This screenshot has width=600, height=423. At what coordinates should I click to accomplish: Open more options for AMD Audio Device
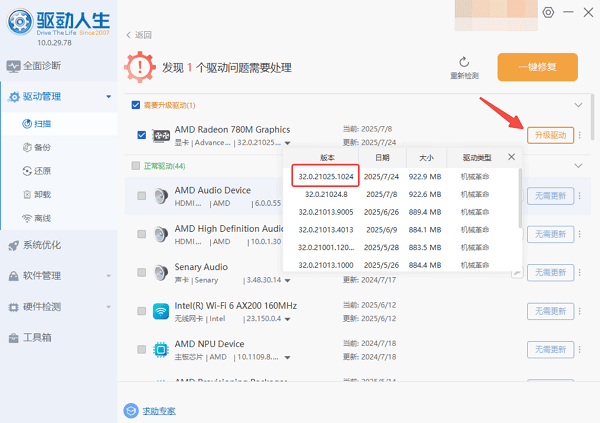pyautogui.click(x=580, y=196)
